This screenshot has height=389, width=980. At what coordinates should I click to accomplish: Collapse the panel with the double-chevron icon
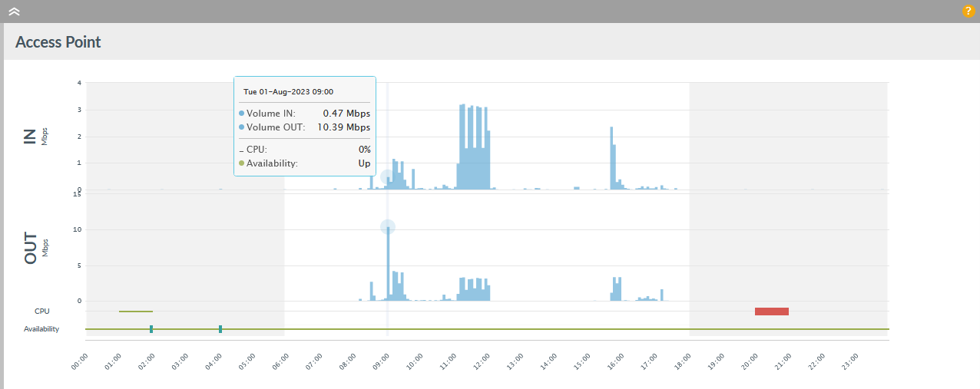14,12
